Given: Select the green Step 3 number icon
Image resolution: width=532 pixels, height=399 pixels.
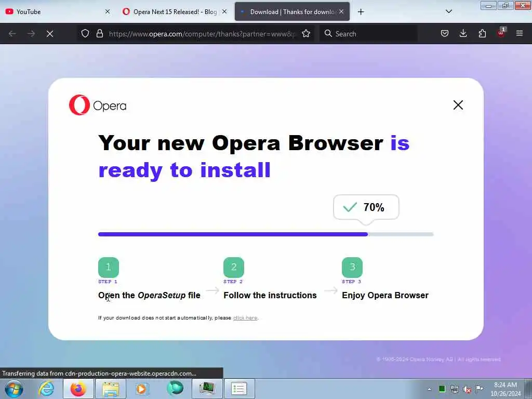Looking at the screenshot, I should (x=352, y=267).
